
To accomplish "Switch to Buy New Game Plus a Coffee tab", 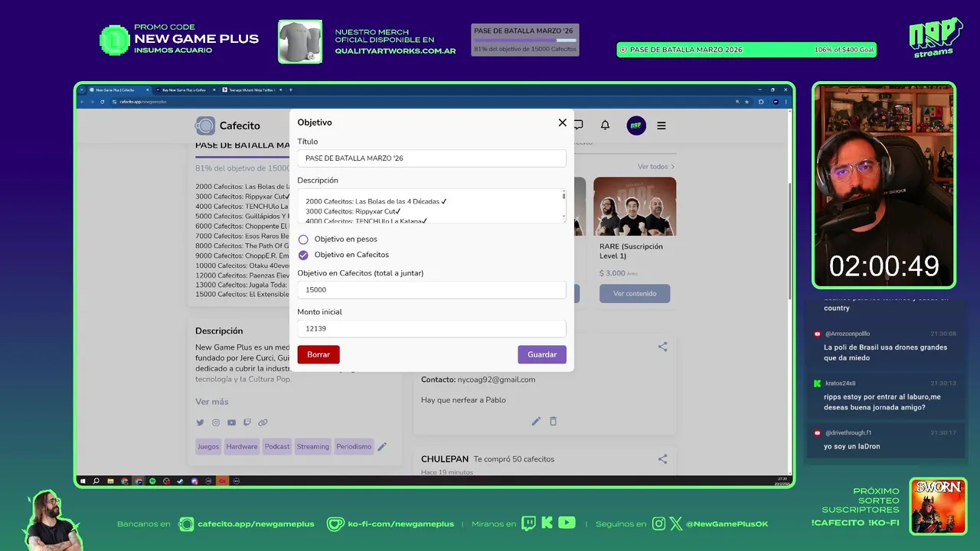I will tap(185, 90).
